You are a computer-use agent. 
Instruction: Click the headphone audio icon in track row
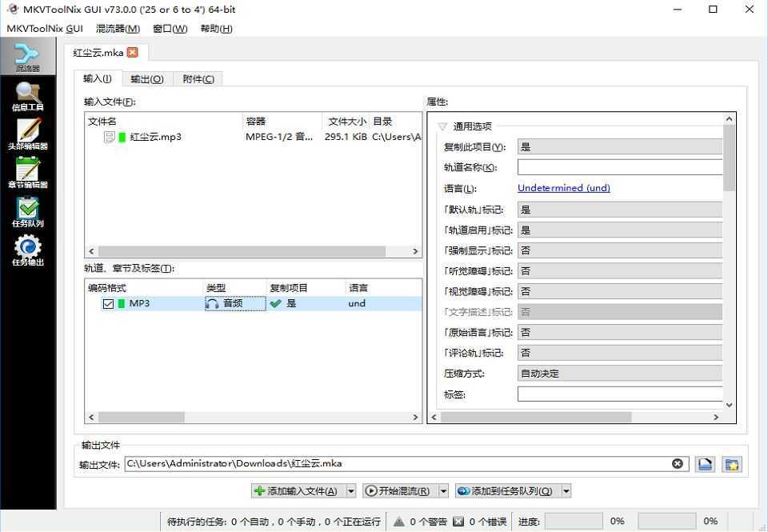pos(211,304)
